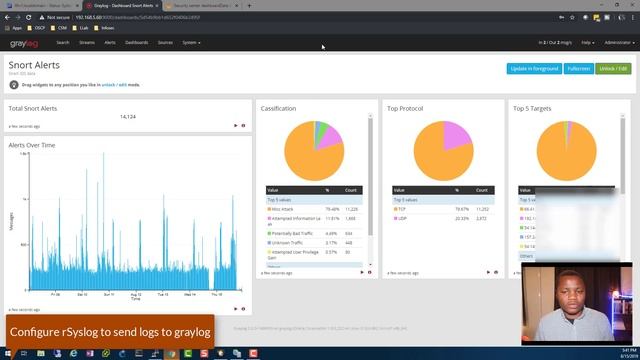Click the Fullscreen button
The image size is (640, 360).
click(579, 69)
